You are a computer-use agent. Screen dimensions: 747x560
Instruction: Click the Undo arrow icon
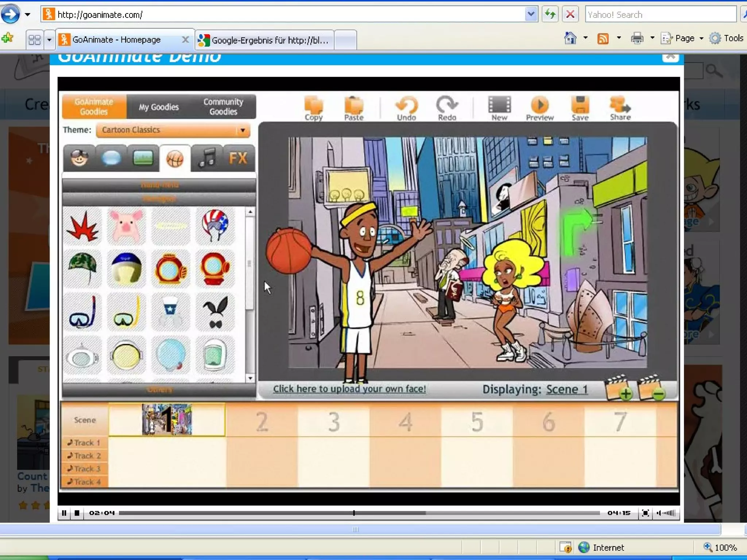coord(406,106)
